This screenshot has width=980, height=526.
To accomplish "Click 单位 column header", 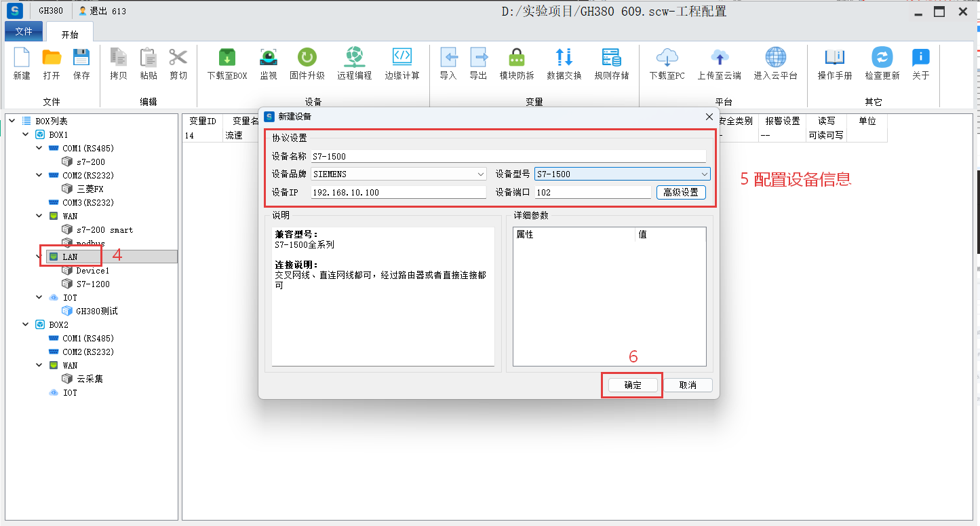I will click(x=867, y=121).
